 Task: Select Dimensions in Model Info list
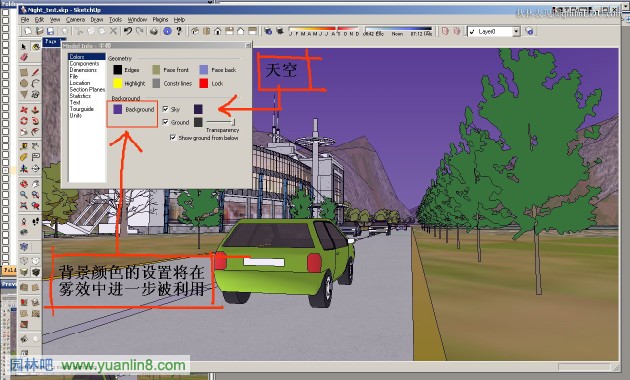pos(83,70)
